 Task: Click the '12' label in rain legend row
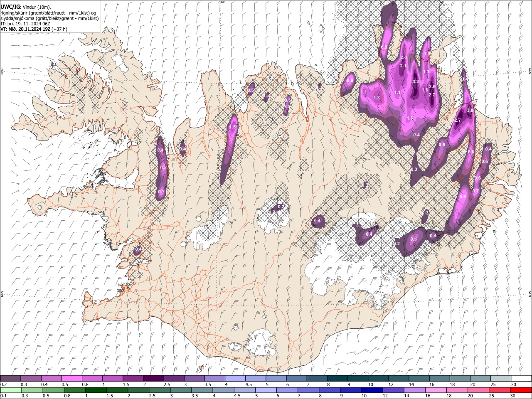[385, 396]
